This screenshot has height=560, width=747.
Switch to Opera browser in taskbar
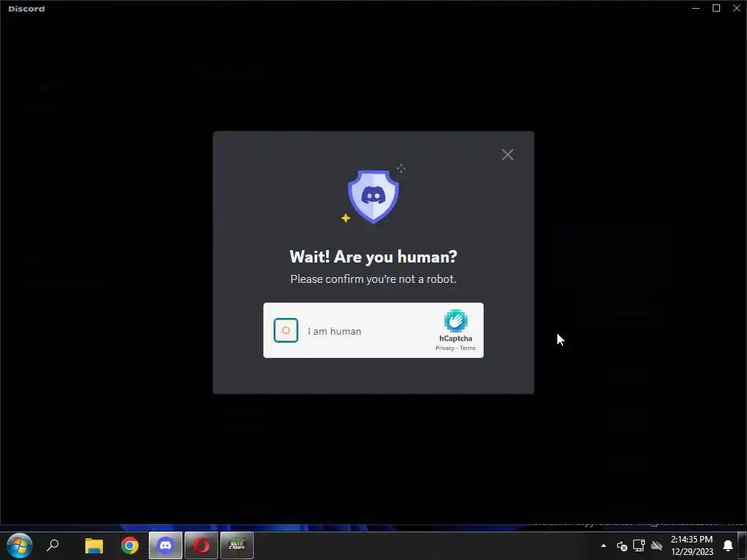click(x=201, y=545)
